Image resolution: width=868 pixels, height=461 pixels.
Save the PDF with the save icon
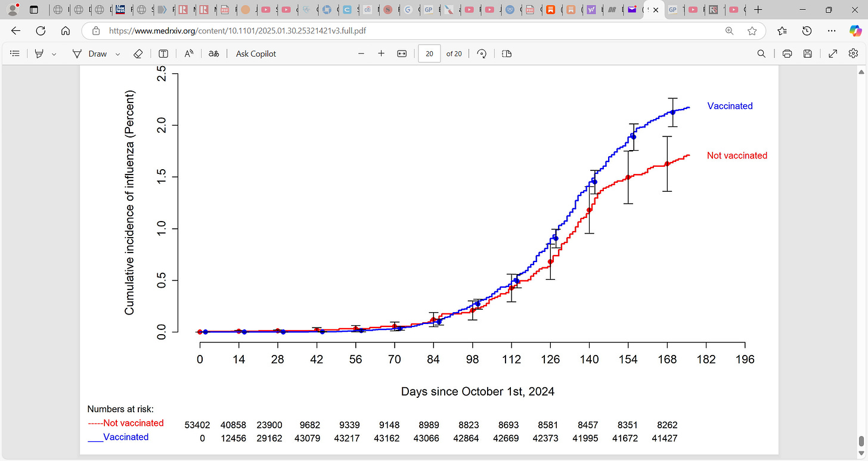(807, 54)
